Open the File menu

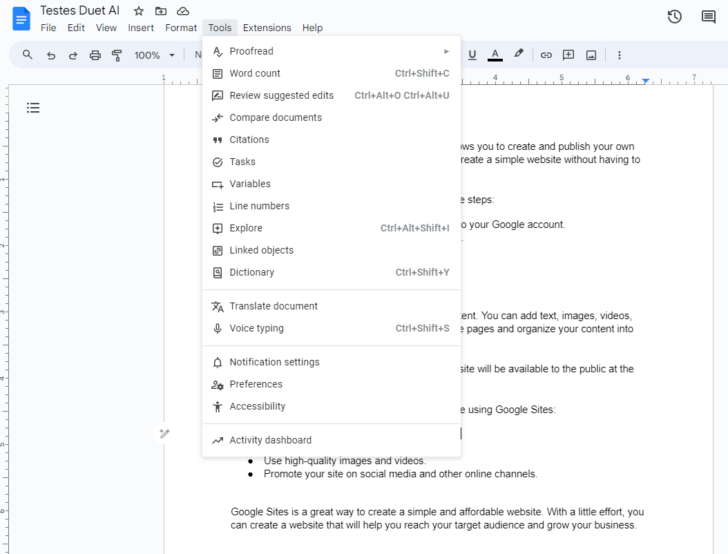click(x=48, y=28)
